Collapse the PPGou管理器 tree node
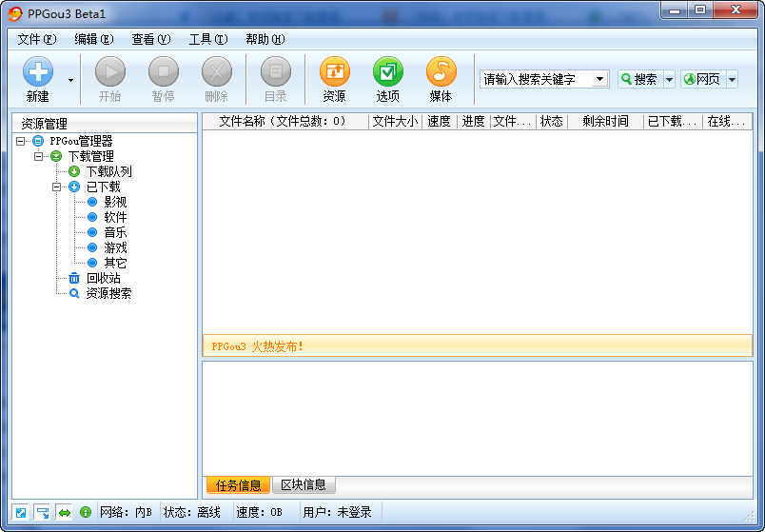Screen dimensions: 765x532 [x=21, y=142]
